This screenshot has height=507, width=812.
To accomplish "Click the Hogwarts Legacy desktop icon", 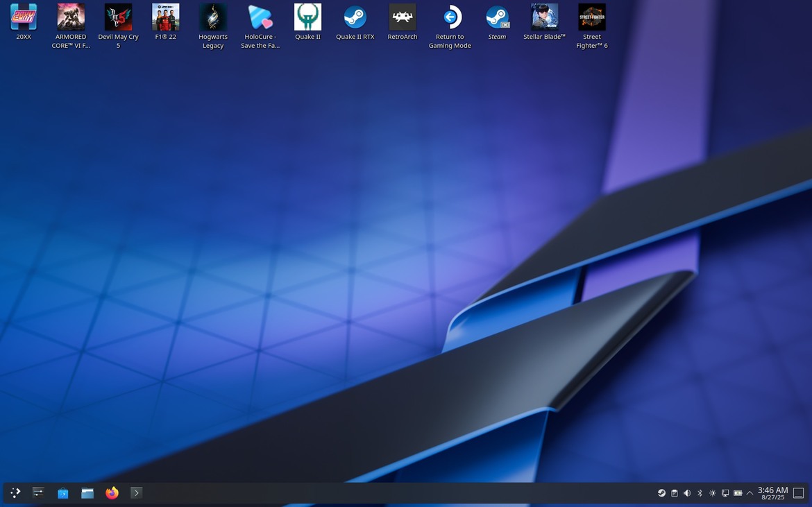I will click(213, 18).
